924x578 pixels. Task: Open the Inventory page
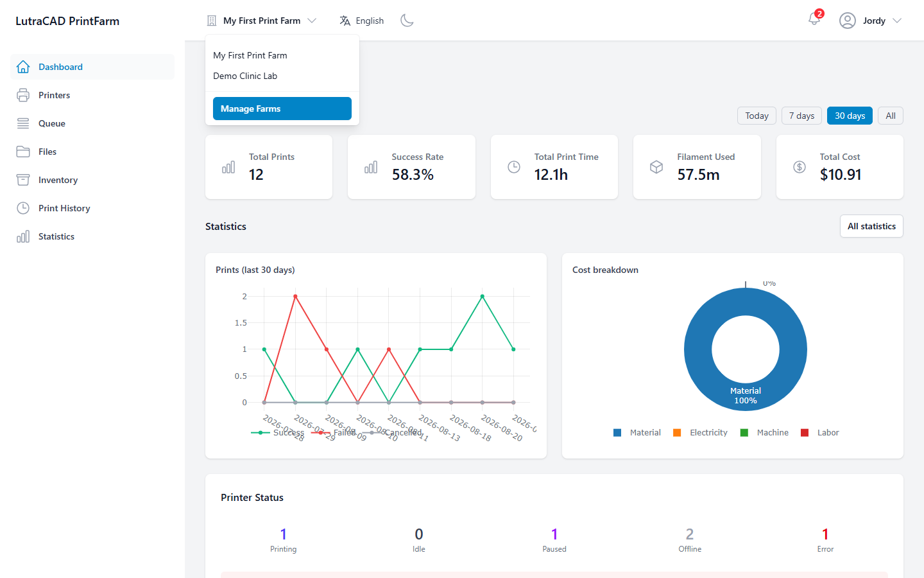(92, 180)
